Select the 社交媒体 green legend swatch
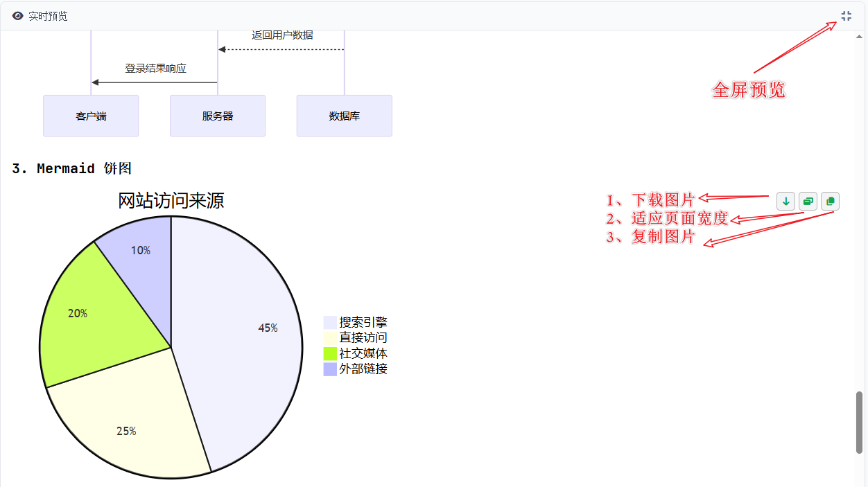The height and width of the screenshot is (487, 868). [x=330, y=353]
